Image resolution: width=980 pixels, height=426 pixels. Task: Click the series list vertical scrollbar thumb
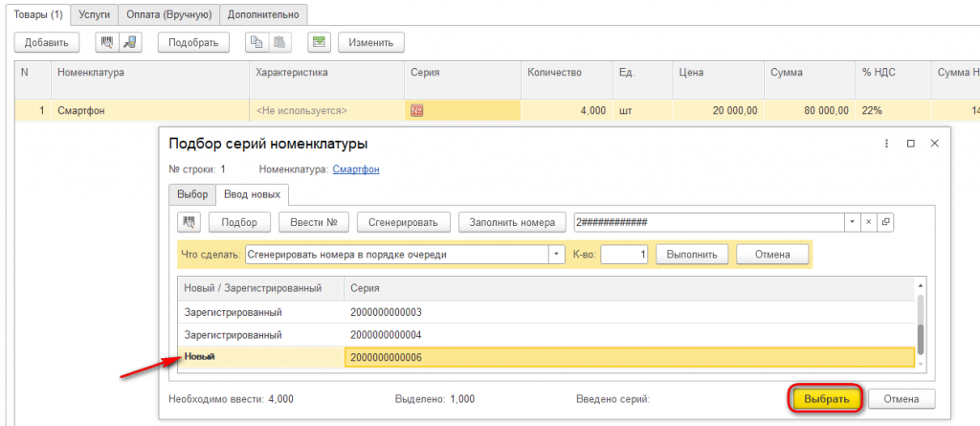[920, 340]
